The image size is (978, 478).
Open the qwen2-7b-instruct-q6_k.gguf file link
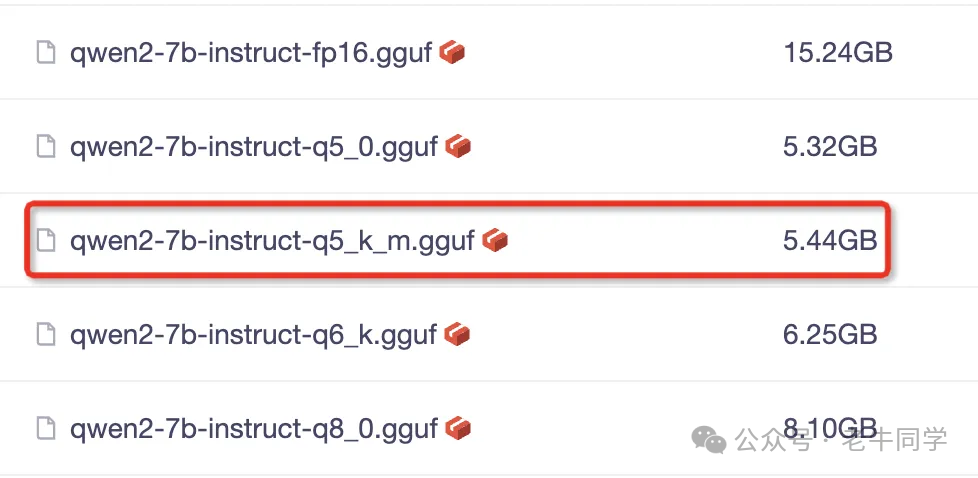(253, 335)
